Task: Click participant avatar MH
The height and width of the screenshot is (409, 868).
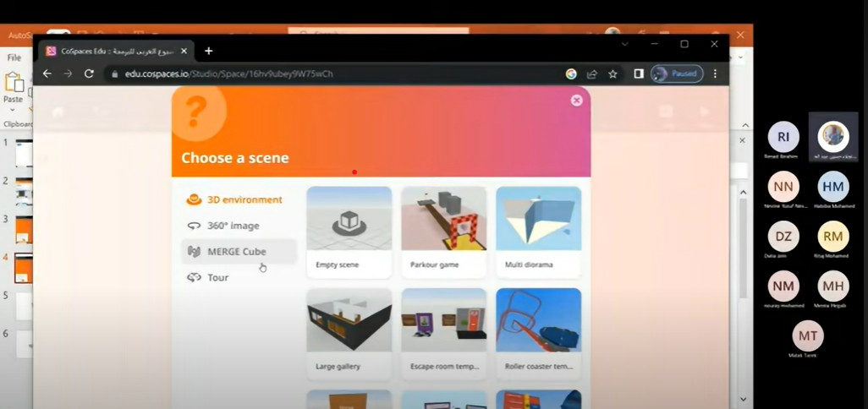Action: 833,286
